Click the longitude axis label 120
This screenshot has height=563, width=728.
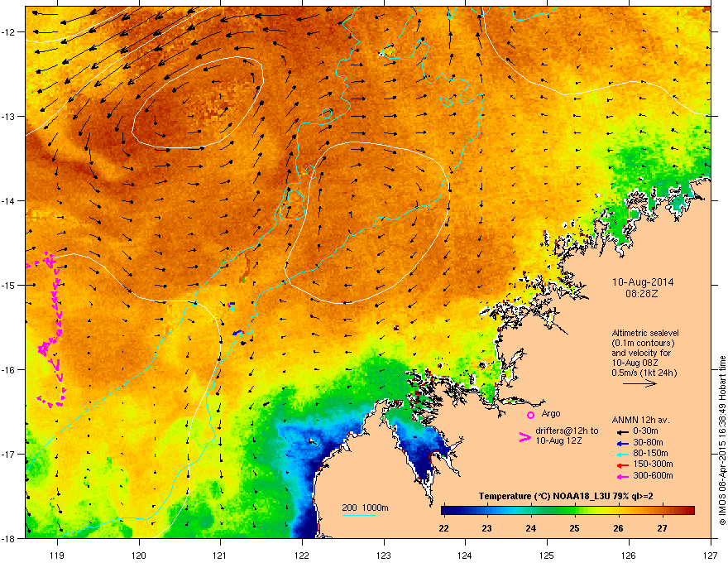139,556
